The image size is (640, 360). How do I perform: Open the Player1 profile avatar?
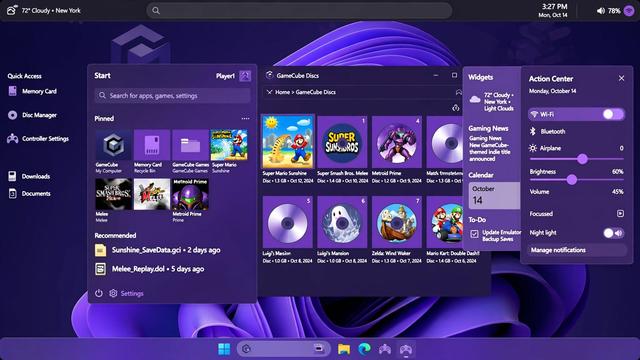pyautogui.click(x=245, y=76)
